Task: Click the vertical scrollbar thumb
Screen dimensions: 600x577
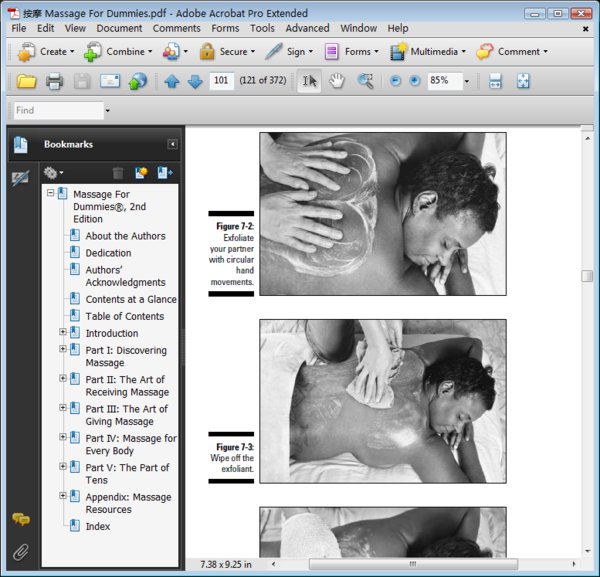Action: click(x=587, y=276)
